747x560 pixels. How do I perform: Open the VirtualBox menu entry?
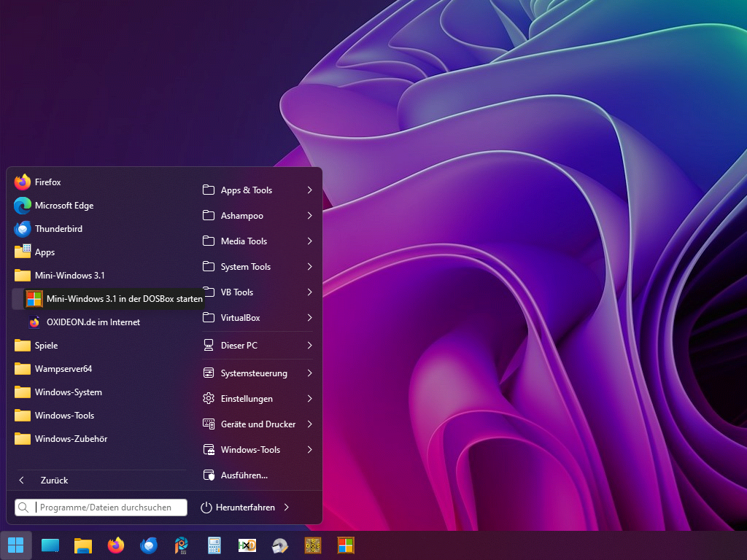click(258, 318)
